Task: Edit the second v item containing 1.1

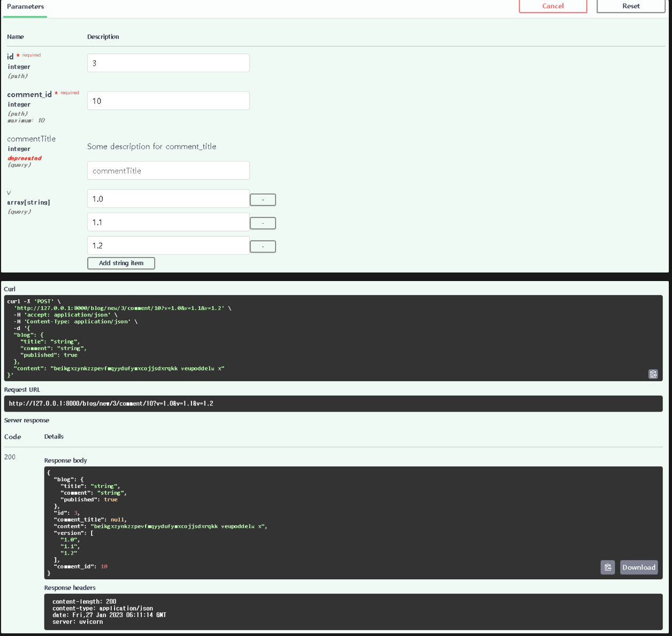Action: [x=168, y=222]
